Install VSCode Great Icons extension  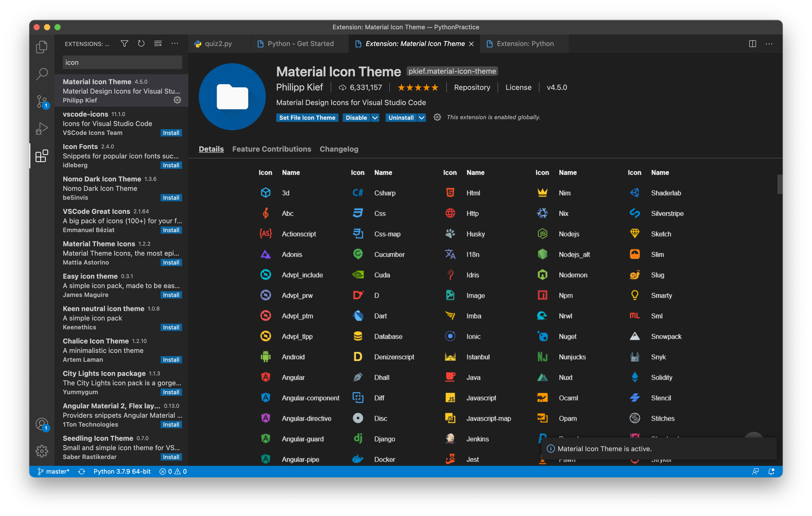click(171, 230)
